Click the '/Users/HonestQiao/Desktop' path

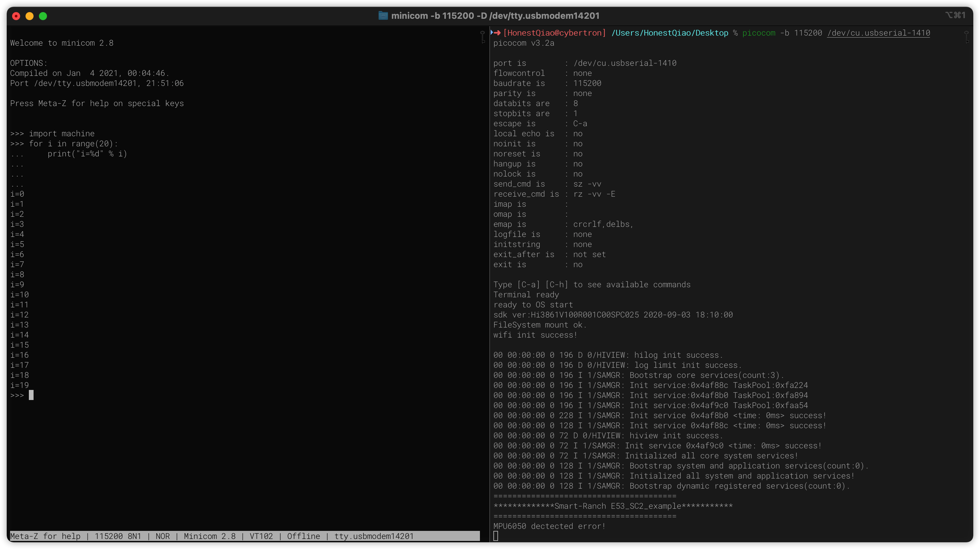[670, 33]
